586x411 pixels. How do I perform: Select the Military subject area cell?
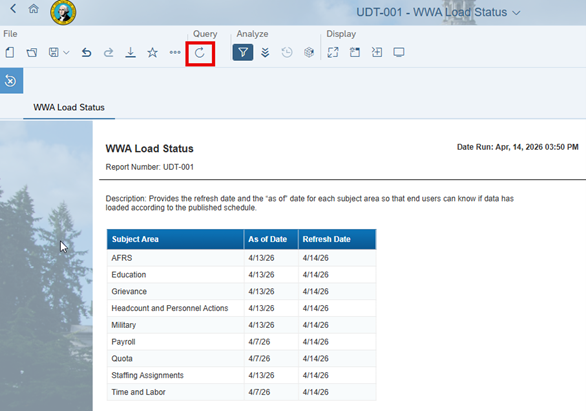[175, 325]
